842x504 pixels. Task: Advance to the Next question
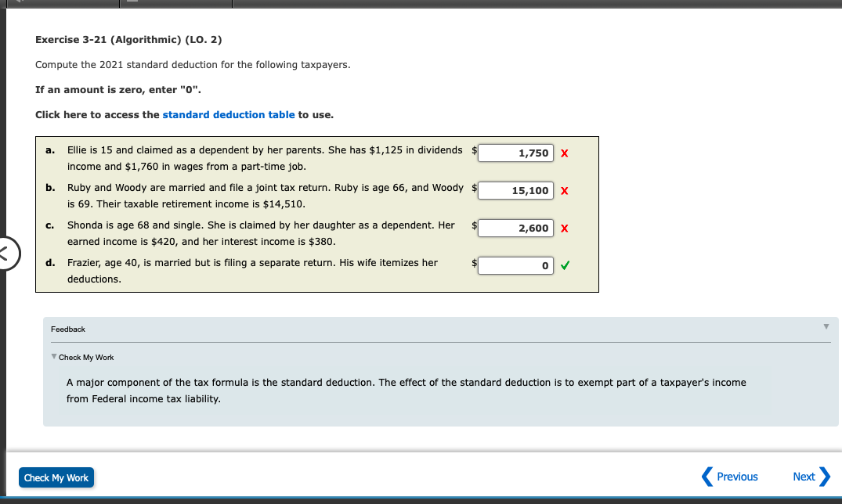804,476
